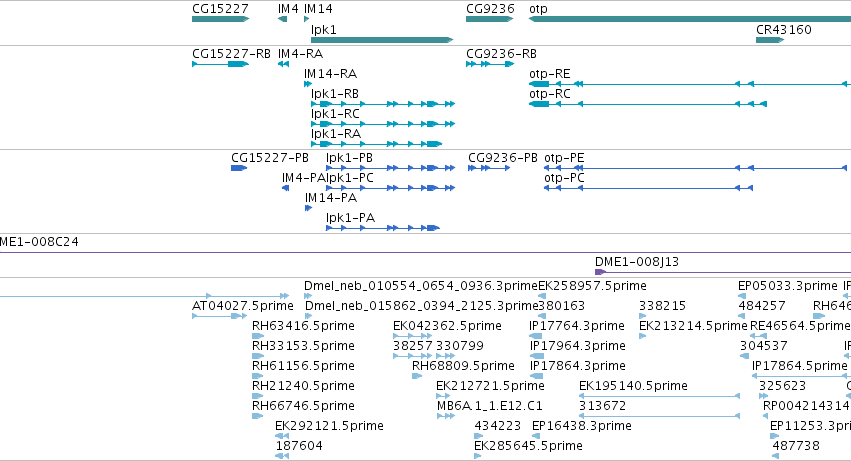Click the CG9236 gene bar
The image size is (851, 461).
coord(490,19)
